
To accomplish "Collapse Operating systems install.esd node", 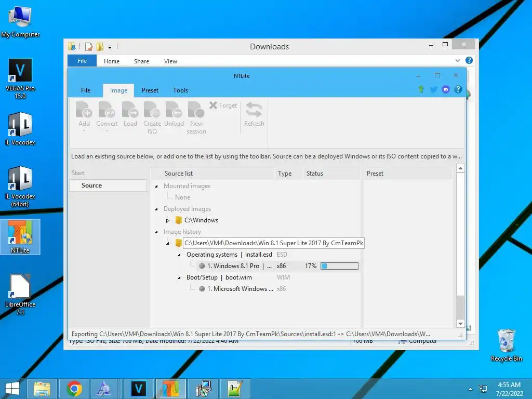I will pos(179,255).
